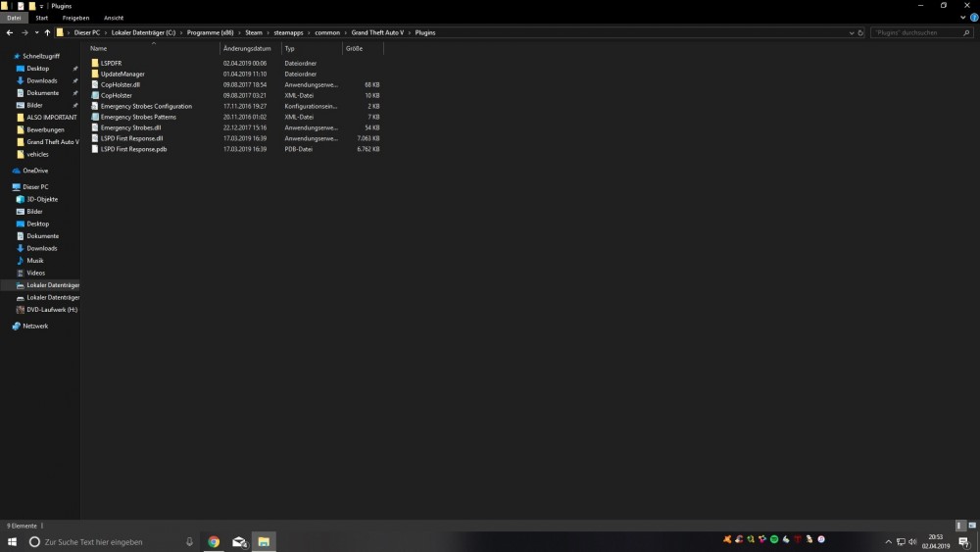
Task: Refresh the current folder view
Action: click(860, 32)
